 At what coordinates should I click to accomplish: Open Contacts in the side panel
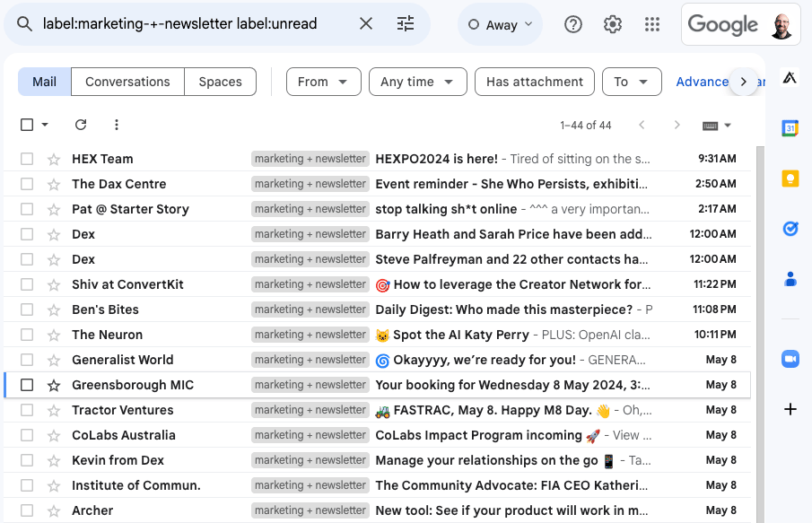point(790,279)
